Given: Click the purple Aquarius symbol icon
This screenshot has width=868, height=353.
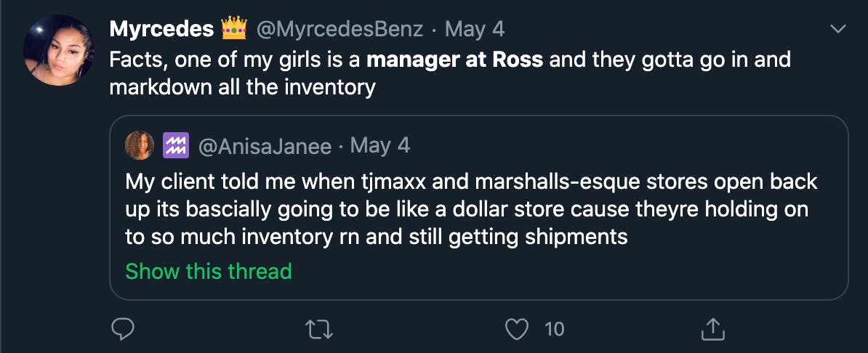Looking at the screenshot, I should pos(174,145).
